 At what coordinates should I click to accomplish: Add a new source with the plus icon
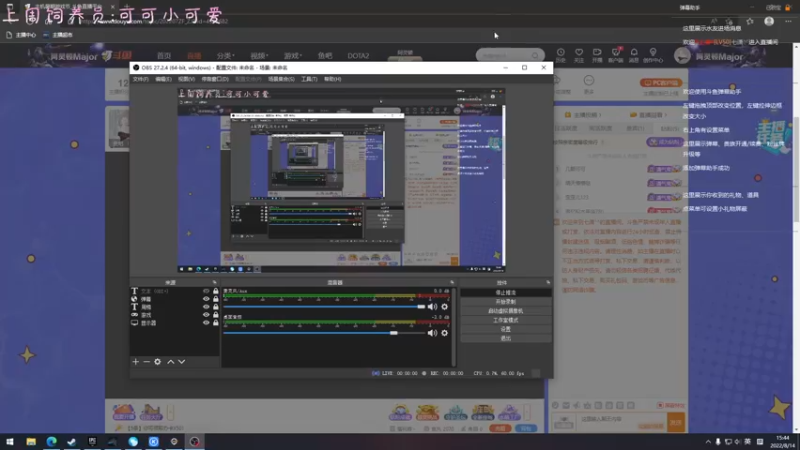(x=136, y=362)
